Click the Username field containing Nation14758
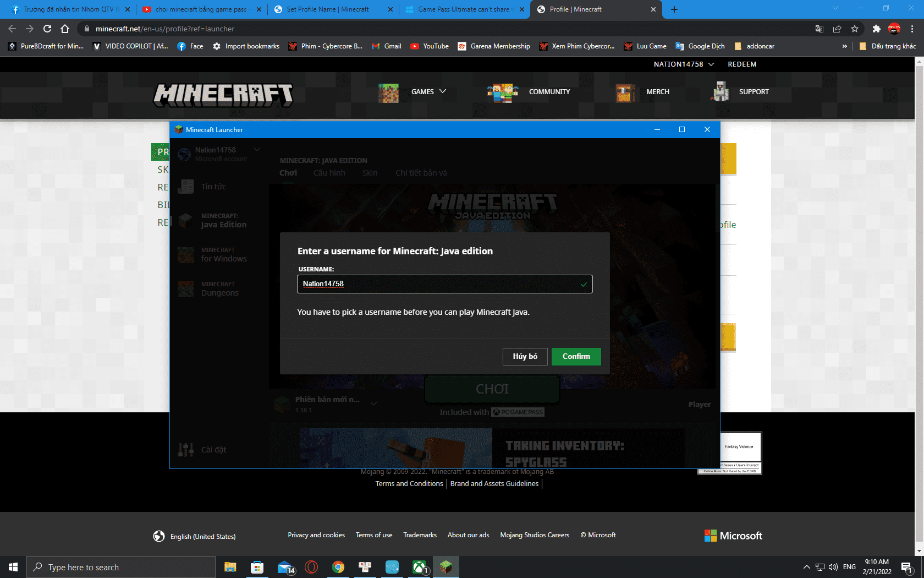The width and height of the screenshot is (924, 578). pyautogui.click(x=445, y=284)
